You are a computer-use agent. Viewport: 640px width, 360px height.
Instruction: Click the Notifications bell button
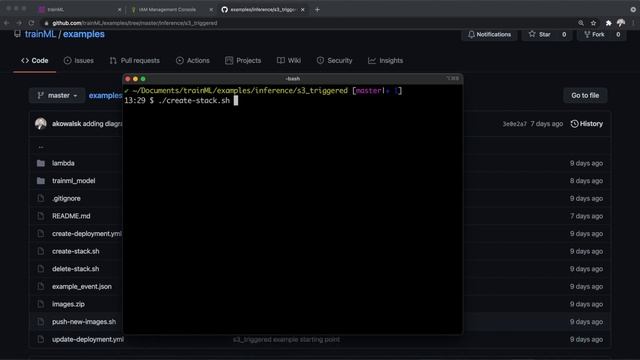pyautogui.click(x=489, y=35)
